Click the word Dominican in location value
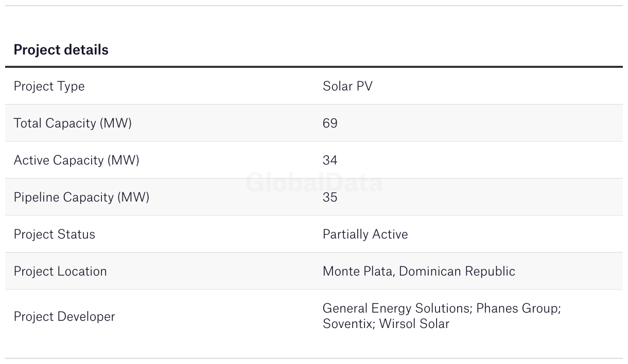Viewport: 628px width, 364px height. (x=430, y=271)
